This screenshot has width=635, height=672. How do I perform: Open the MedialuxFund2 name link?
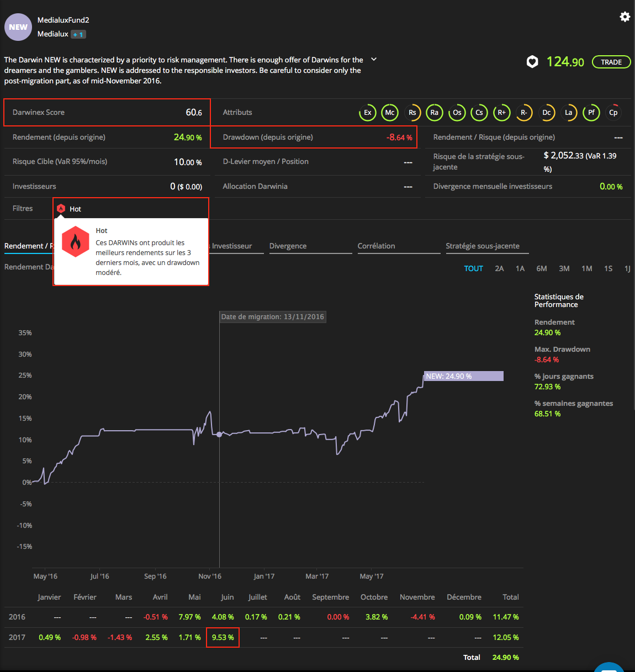64,20
